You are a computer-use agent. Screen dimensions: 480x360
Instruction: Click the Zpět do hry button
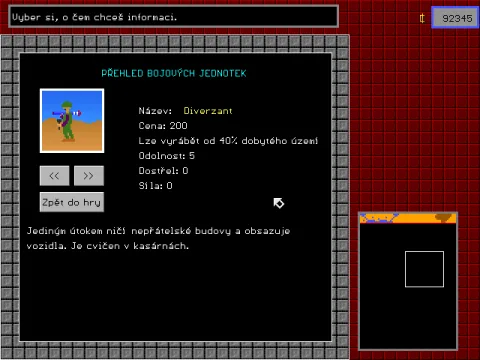tap(72, 202)
